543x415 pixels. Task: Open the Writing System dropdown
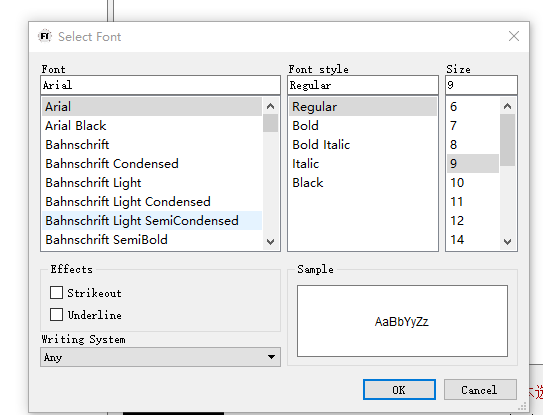(x=160, y=357)
